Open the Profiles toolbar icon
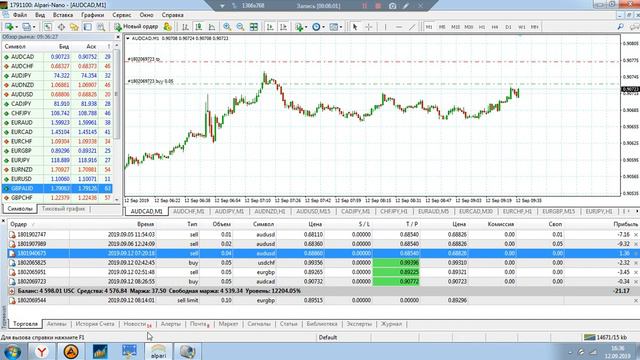The image size is (640, 360). (27, 27)
